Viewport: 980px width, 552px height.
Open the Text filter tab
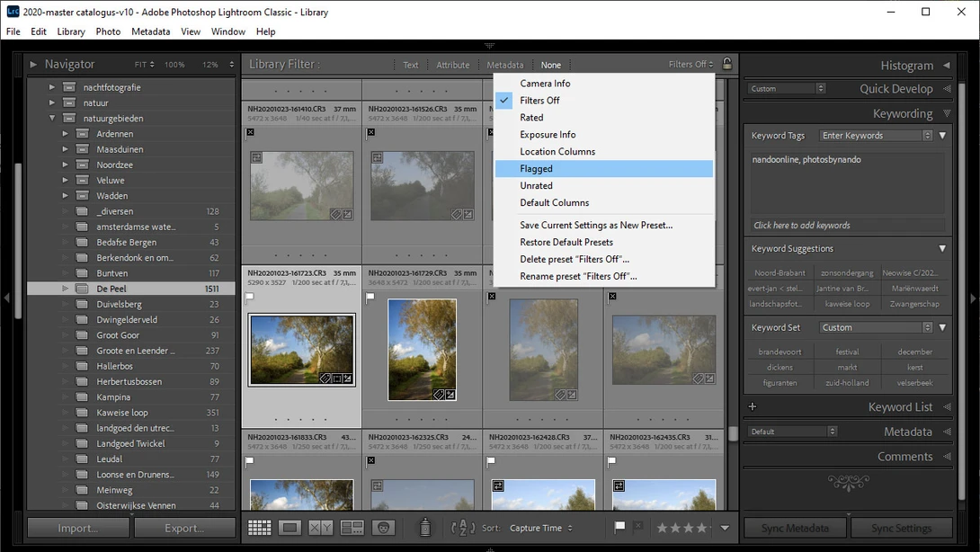click(411, 65)
